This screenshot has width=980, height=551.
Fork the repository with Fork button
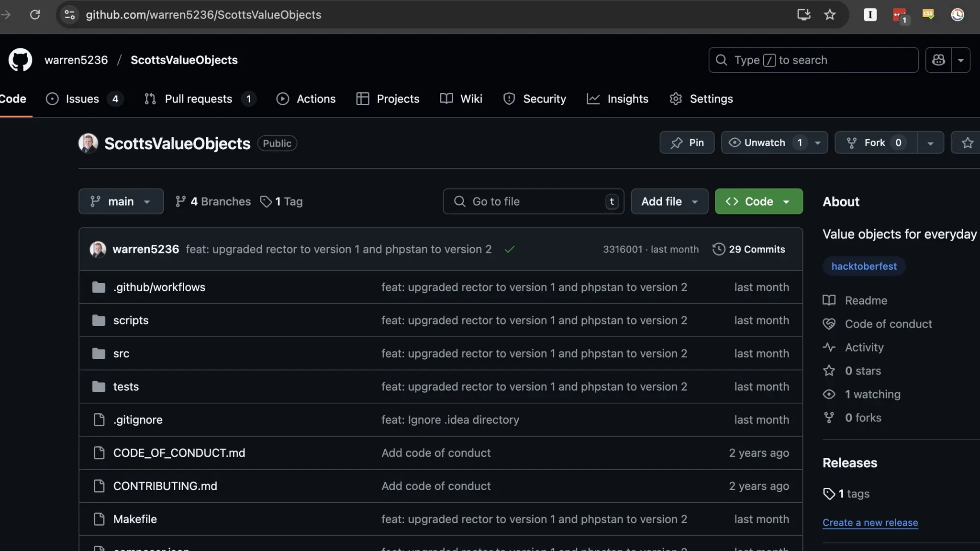[876, 143]
